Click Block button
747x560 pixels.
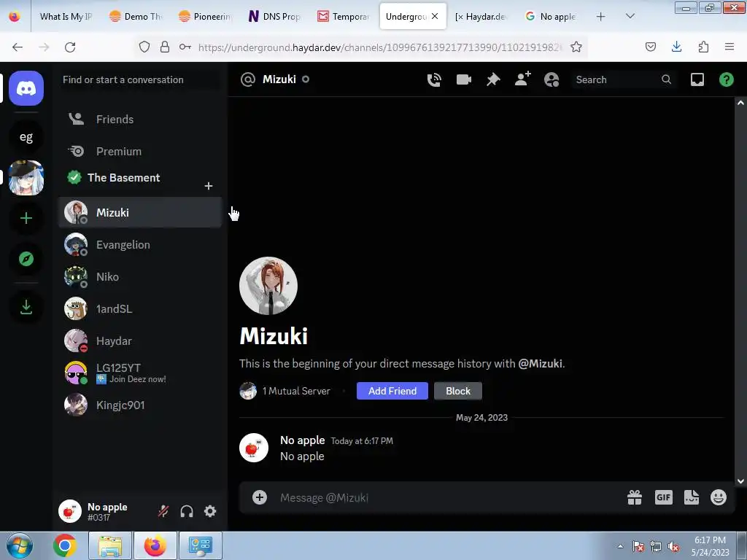click(458, 391)
